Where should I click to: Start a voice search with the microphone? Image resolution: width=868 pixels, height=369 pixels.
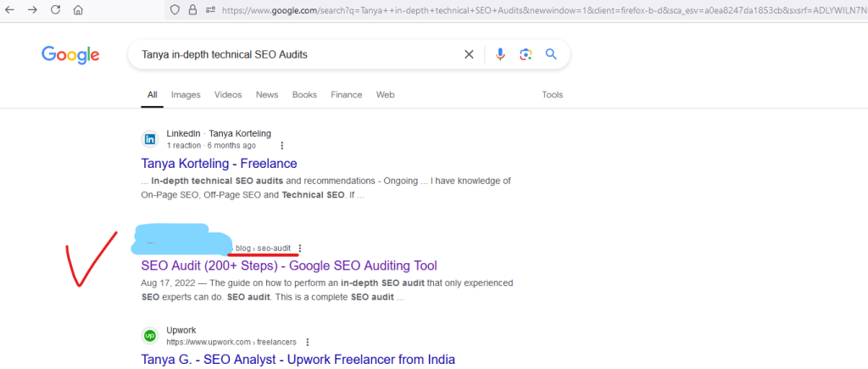[500, 54]
